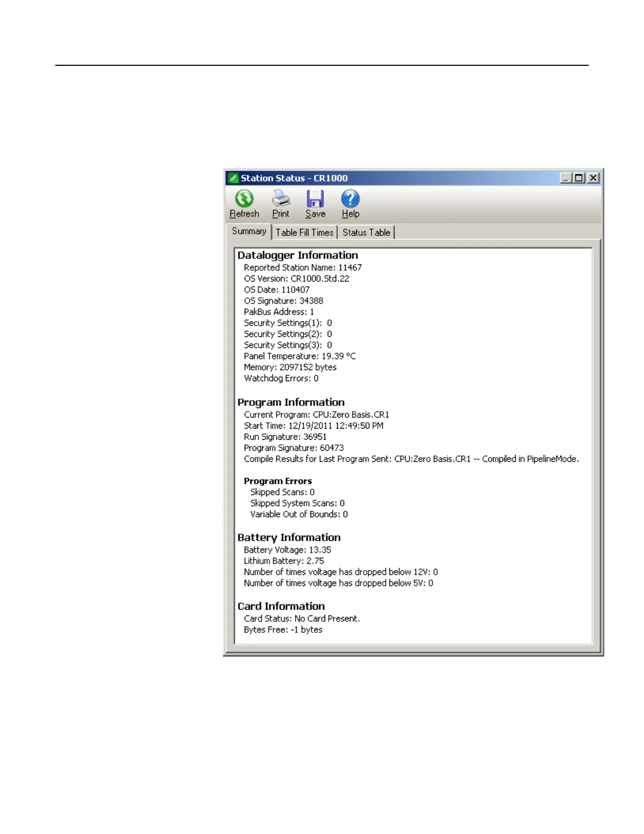The width and height of the screenshot is (644, 834).
Task: Click Battery Voltage: 13.35 line
Action: 287,550
